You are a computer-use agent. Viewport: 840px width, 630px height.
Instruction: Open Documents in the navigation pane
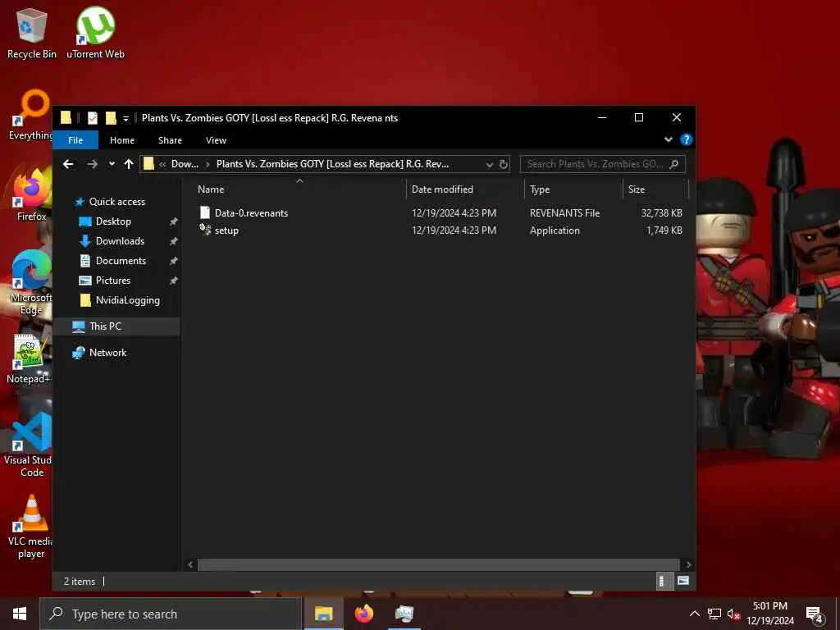(x=121, y=260)
